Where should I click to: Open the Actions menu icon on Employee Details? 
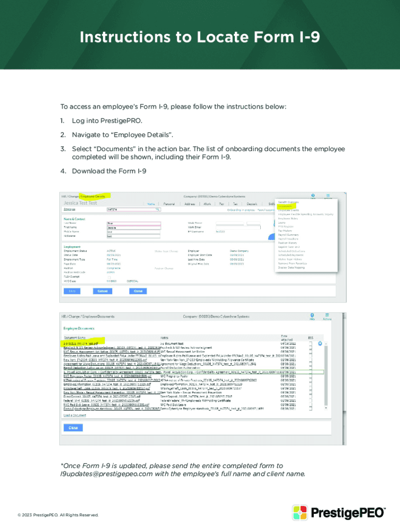click(328, 195)
